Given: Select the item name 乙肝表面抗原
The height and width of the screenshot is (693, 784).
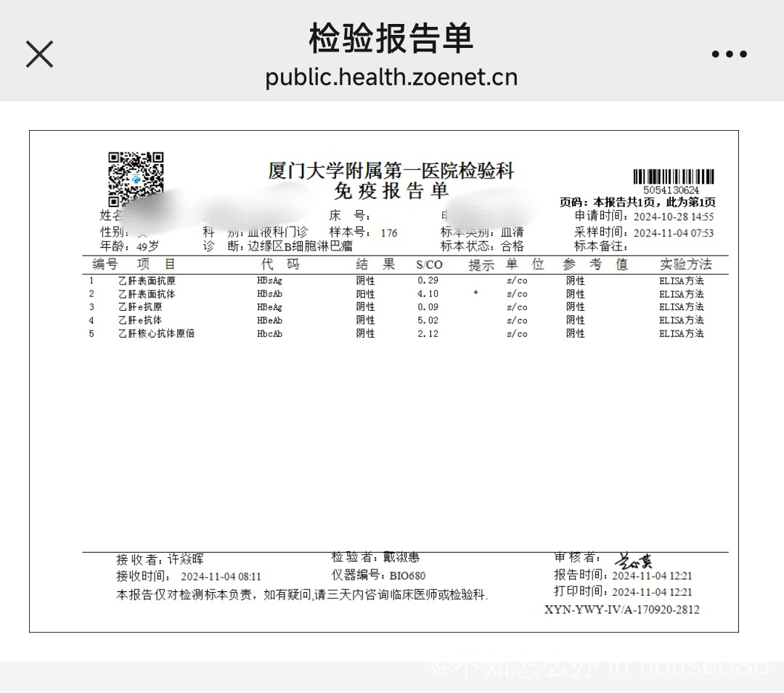Looking at the screenshot, I should (147, 280).
